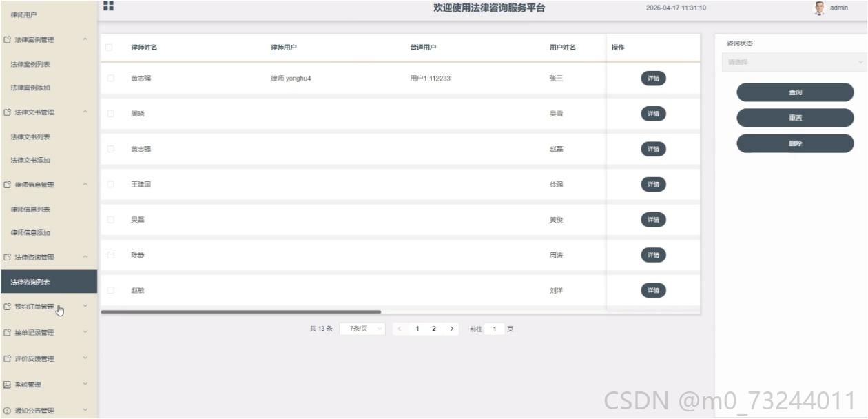
Task: Go to page 2 in pagination
Action: 434,329
